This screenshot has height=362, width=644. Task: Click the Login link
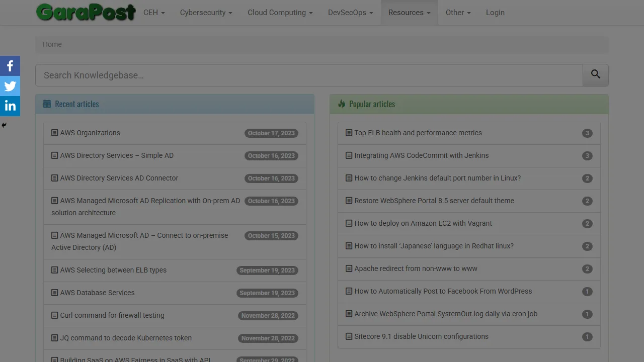pyautogui.click(x=495, y=13)
